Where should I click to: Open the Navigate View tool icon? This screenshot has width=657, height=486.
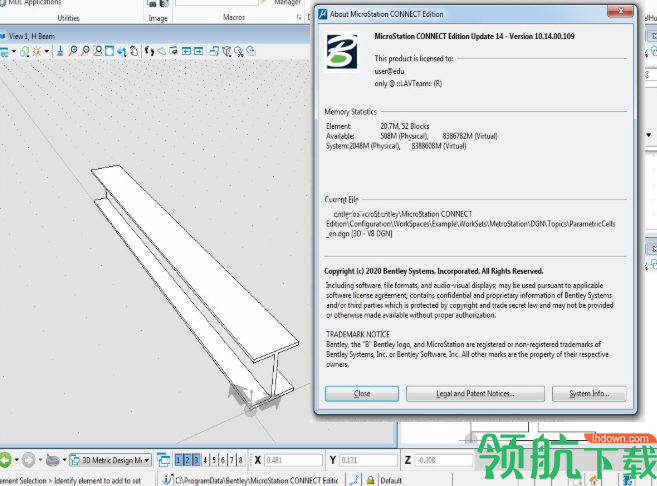174,51
